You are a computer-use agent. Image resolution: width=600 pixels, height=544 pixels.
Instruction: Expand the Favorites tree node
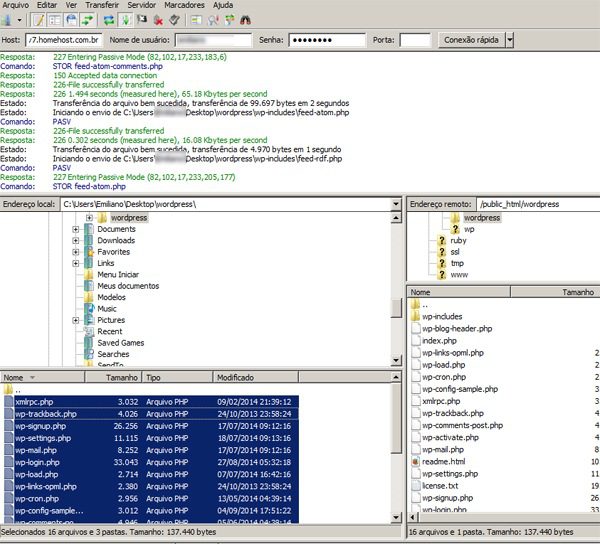click(76, 252)
